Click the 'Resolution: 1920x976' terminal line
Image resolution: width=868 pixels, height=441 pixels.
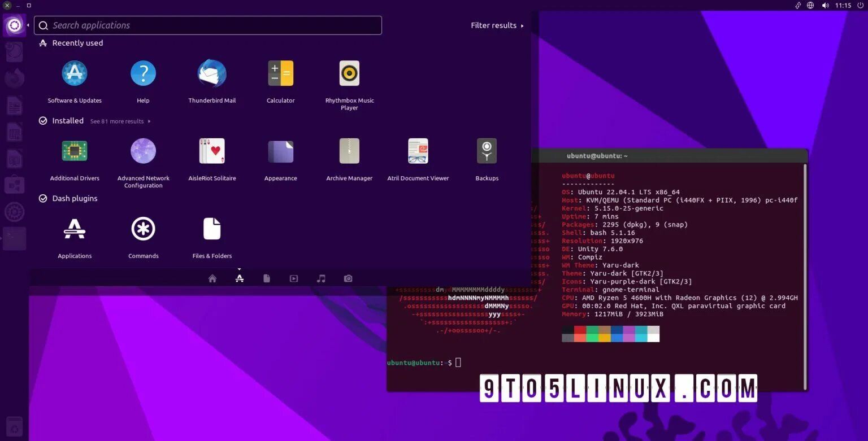pos(602,241)
